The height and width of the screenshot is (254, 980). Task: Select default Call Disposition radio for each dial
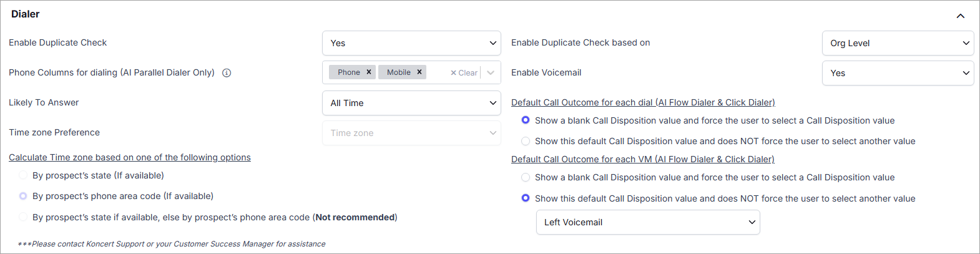526,141
